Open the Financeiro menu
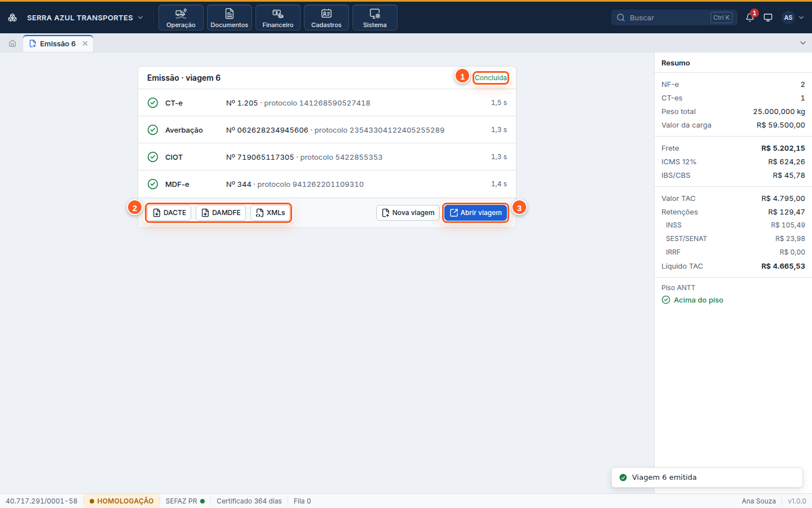Screen dimensions: 812x508 pos(278,17)
